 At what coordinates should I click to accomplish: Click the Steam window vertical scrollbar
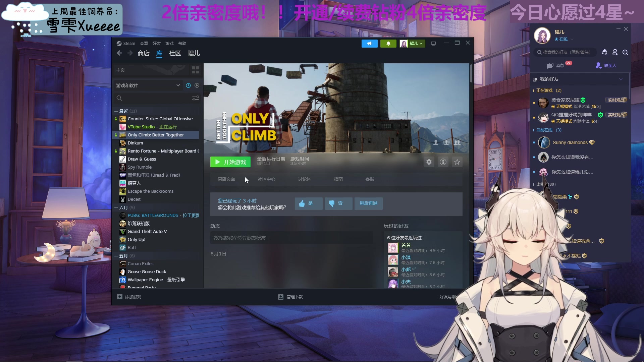click(x=471, y=74)
